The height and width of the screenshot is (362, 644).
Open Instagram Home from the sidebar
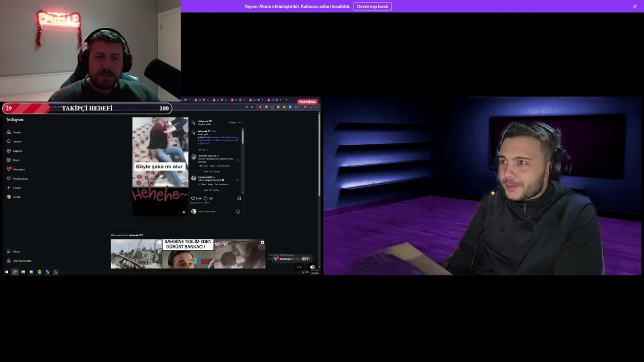[14, 132]
